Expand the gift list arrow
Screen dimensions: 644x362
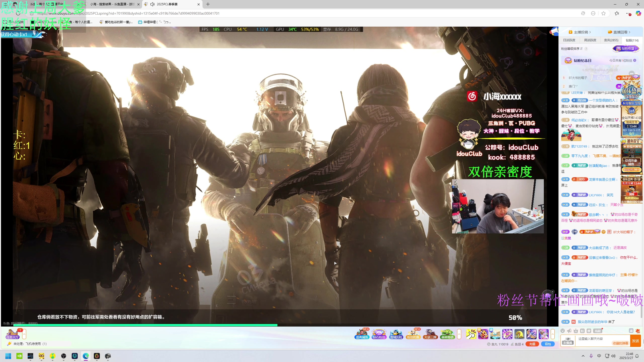[553, 334]
